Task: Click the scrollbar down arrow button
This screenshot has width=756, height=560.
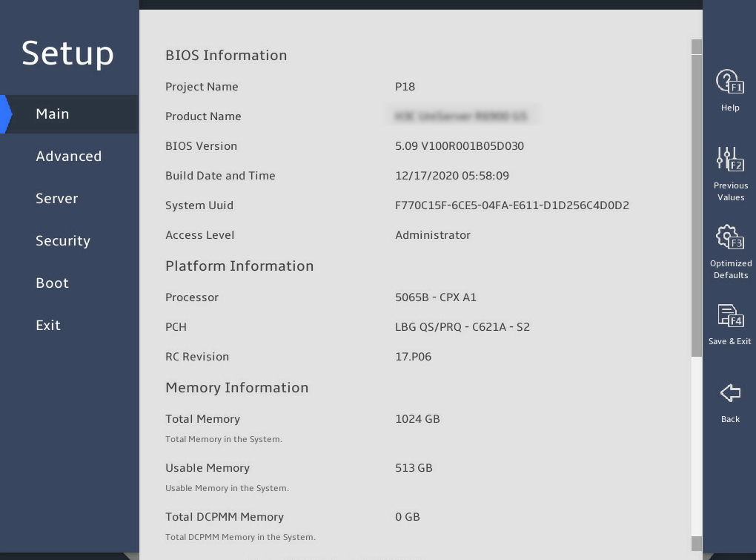Action: [x=696, y=544]
